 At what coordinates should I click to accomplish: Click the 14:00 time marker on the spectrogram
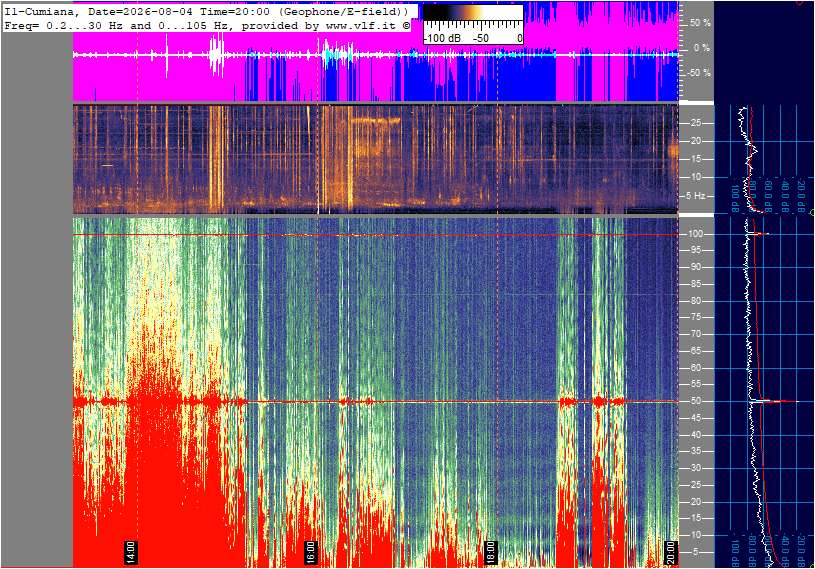pos(130,552)
